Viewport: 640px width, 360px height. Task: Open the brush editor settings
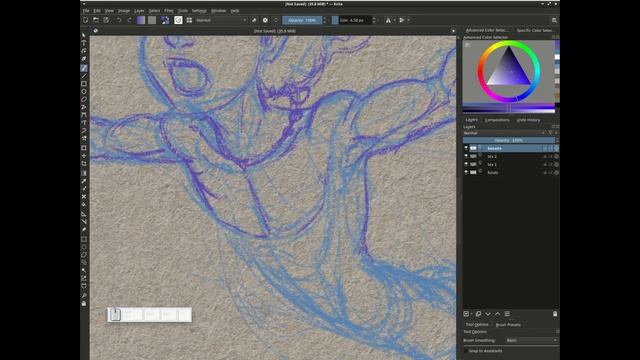178,20
